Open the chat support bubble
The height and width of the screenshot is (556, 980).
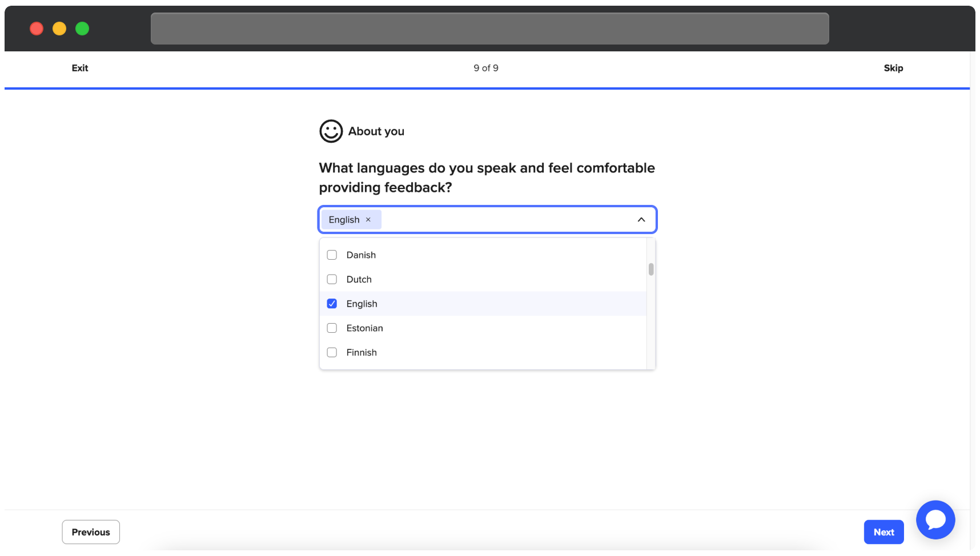[x=935, y=519]
